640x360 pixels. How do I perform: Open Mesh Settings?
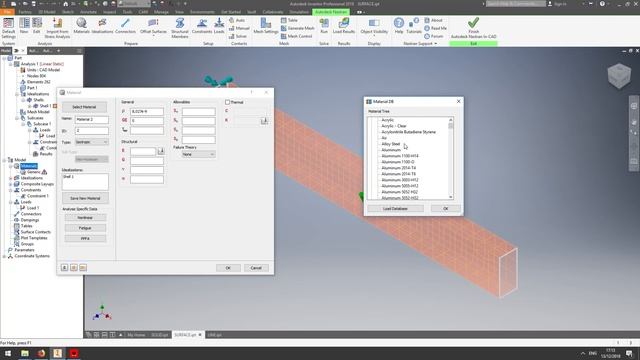point(266,26)
